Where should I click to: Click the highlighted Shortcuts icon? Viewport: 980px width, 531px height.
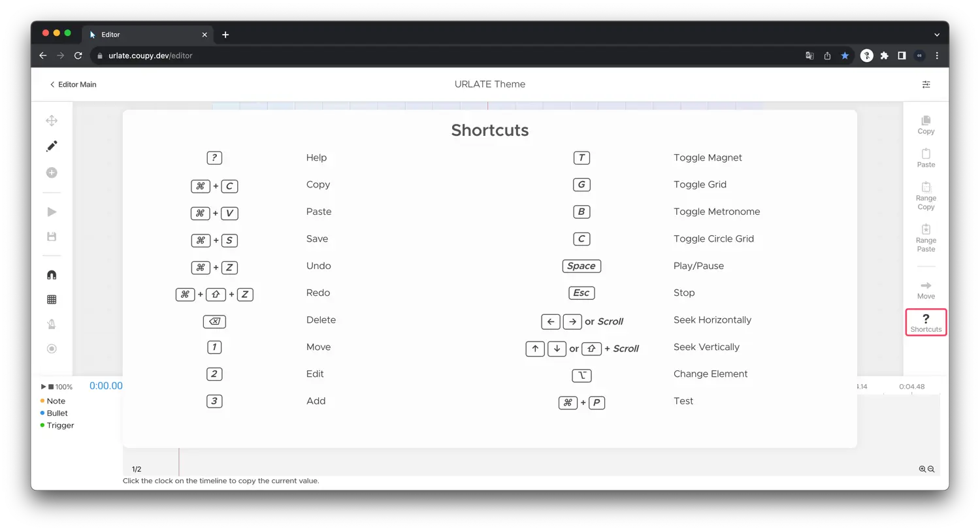click(926, 321)
